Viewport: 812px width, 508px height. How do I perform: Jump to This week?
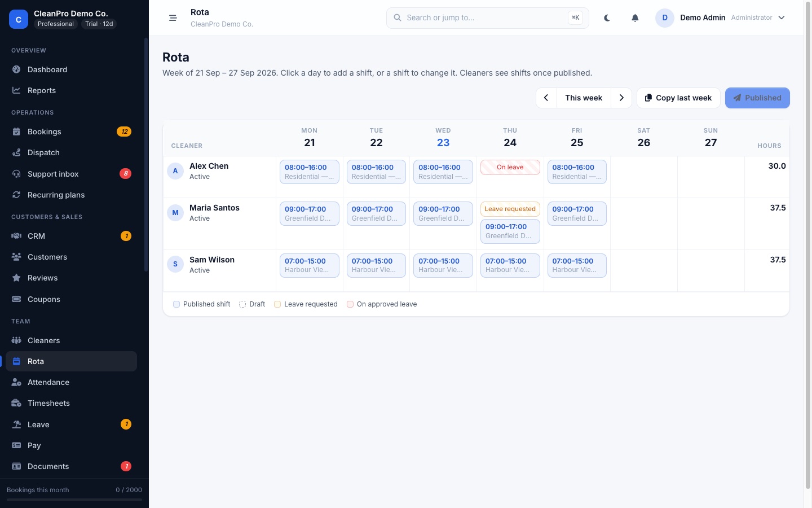tap(584, 98)
